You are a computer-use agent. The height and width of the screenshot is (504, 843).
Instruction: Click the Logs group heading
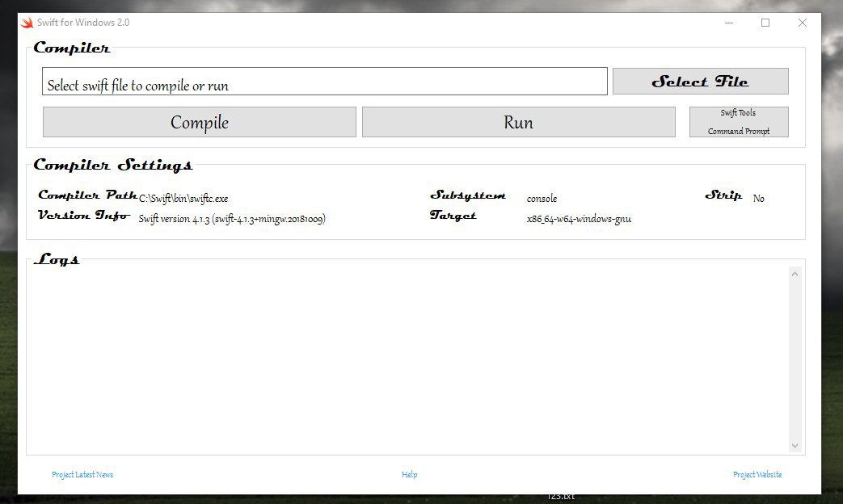tap(57, 259)
